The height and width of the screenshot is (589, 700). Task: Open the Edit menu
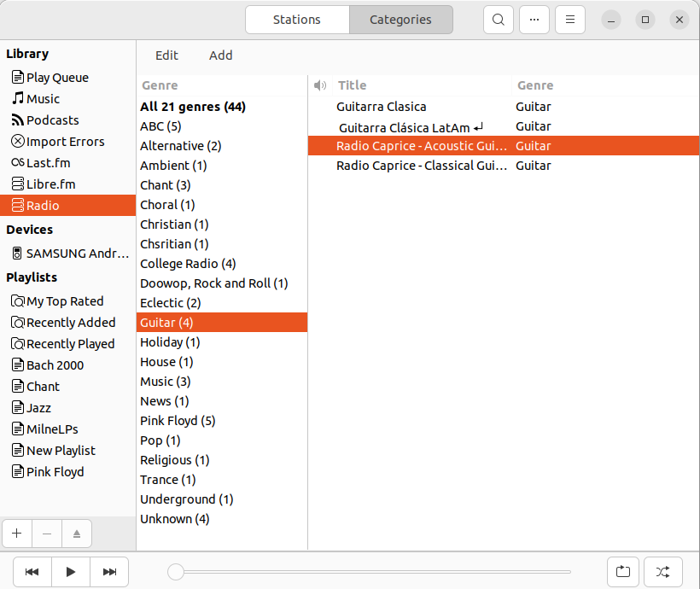(x=166, y=55)
